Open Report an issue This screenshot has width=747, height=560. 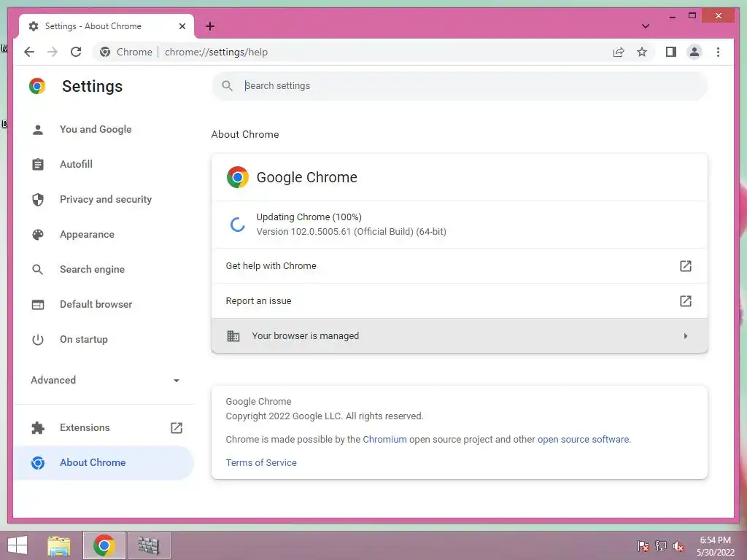tap(460, 301)
